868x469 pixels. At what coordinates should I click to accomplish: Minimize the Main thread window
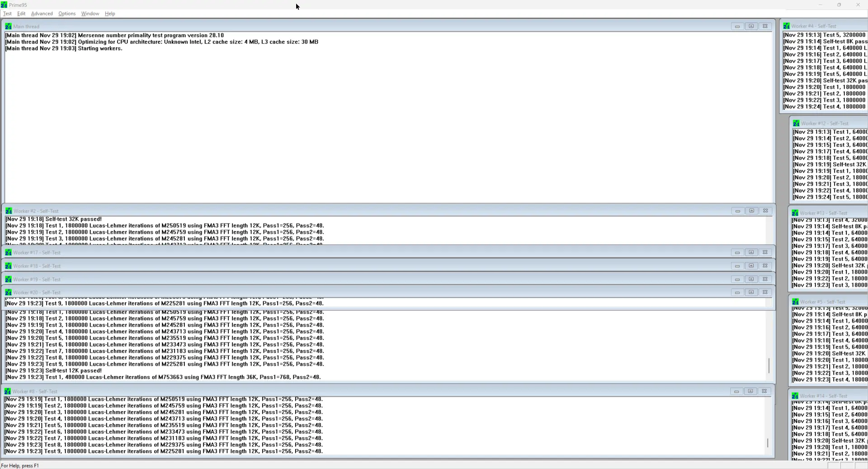point(737,26)
